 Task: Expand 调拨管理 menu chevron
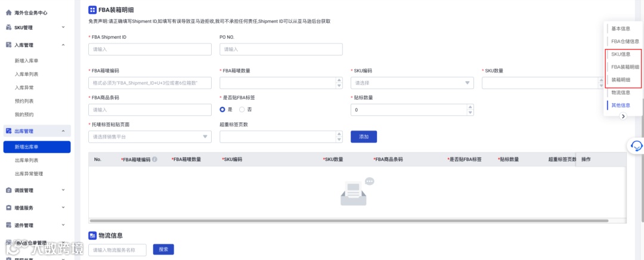coord(63,190)
